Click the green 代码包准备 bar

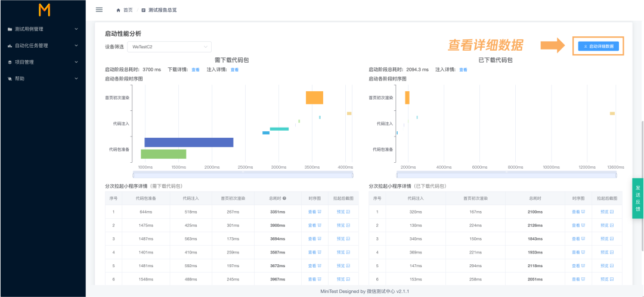tap(163, 154)
